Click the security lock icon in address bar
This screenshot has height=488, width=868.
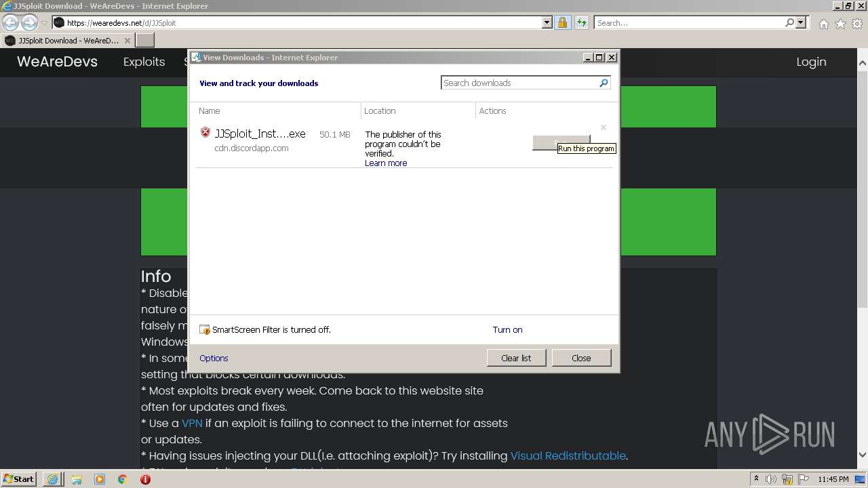[x=562, y=22]
